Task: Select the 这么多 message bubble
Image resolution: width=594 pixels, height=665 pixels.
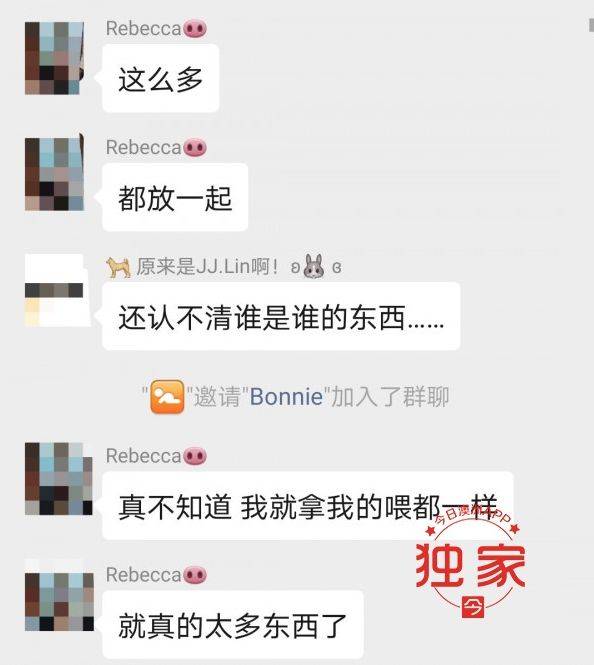Action: (x=161, y=78)
